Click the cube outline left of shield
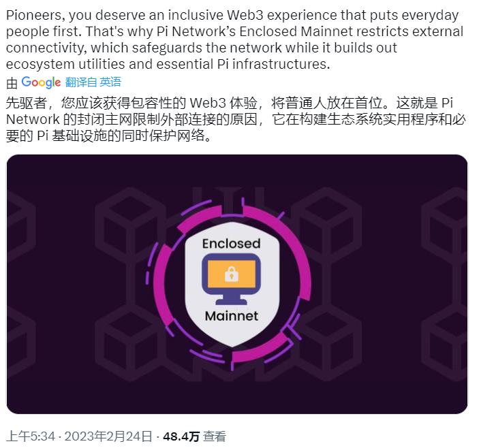479x448 pixels. pos(131,225)
